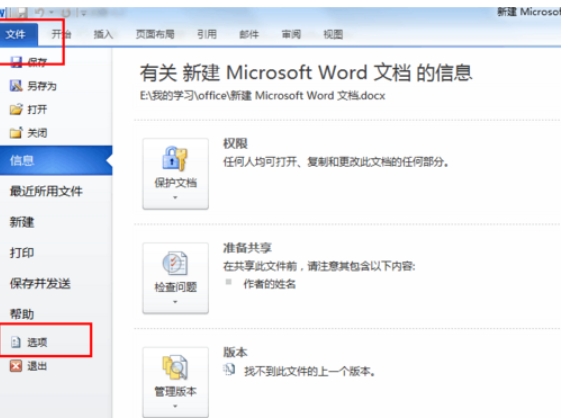
Task: Click the 保护文档 lock and key icon
Action: pyautogui.click(x=175, y=158)
